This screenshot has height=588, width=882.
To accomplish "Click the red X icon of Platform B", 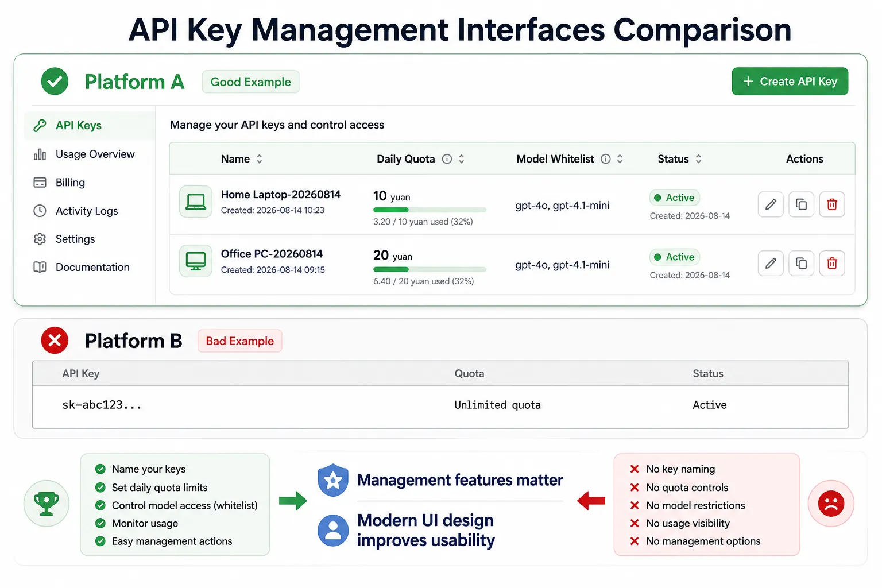I will [55, 341].
